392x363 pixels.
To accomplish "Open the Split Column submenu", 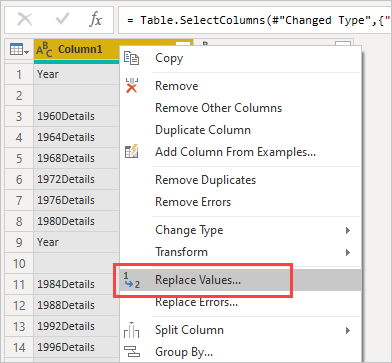I will pyautogui.click(x=240, y=330).
